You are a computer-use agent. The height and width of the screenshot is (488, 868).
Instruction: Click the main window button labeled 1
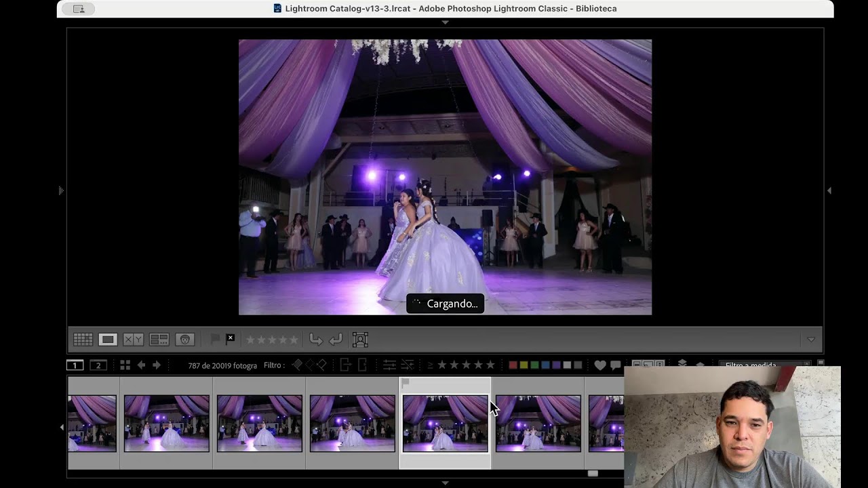75,365
